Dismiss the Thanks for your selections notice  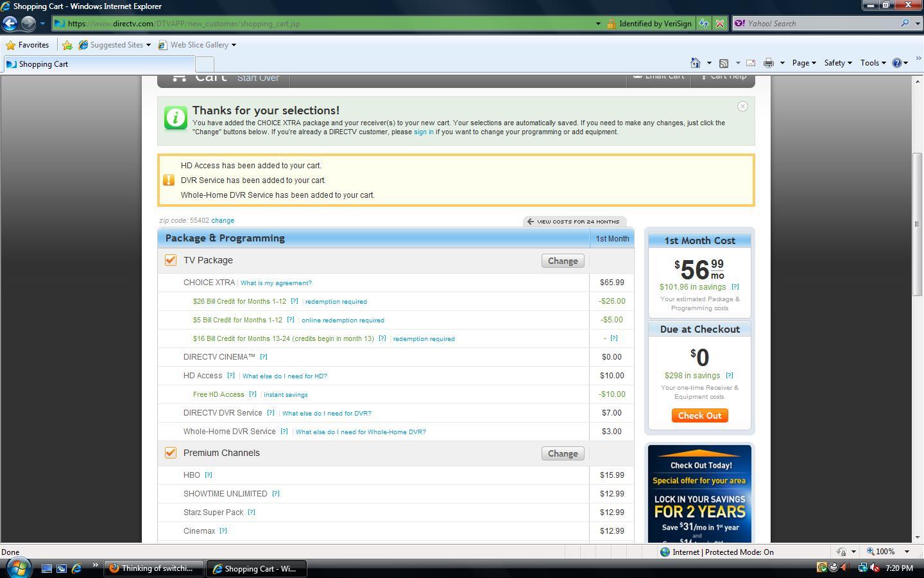click(x=742, y=107)
